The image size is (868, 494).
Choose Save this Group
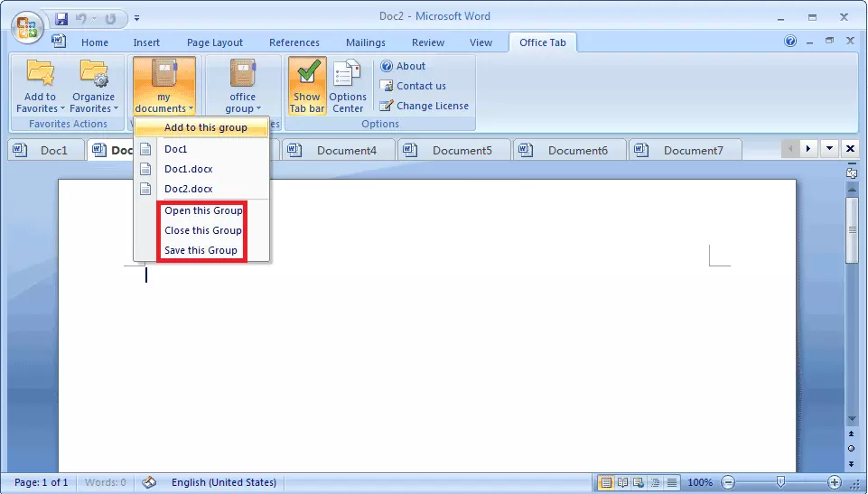coord(201,250)
